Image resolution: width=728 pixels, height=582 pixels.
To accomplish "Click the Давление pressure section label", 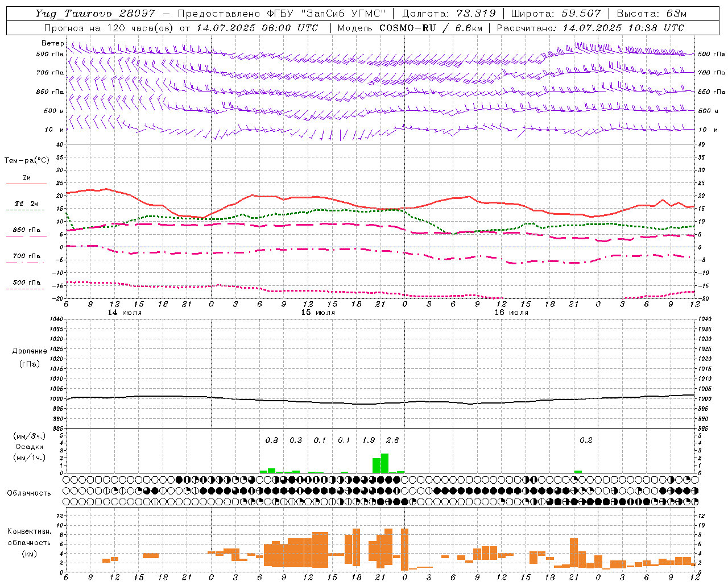I will click(x=30, y=351).
